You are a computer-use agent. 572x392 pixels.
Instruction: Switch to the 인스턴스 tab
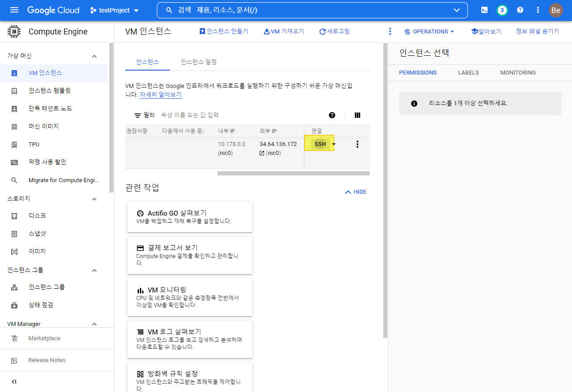[147, 62]
